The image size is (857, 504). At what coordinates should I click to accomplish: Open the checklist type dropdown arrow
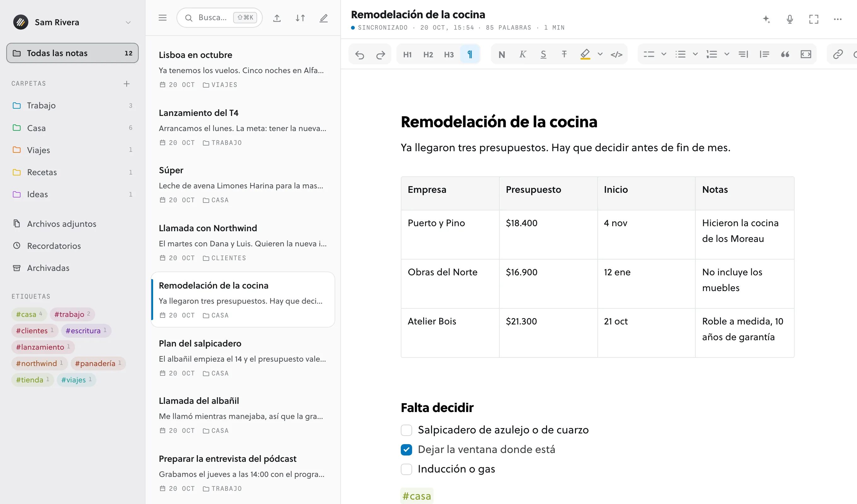[664, 54]
